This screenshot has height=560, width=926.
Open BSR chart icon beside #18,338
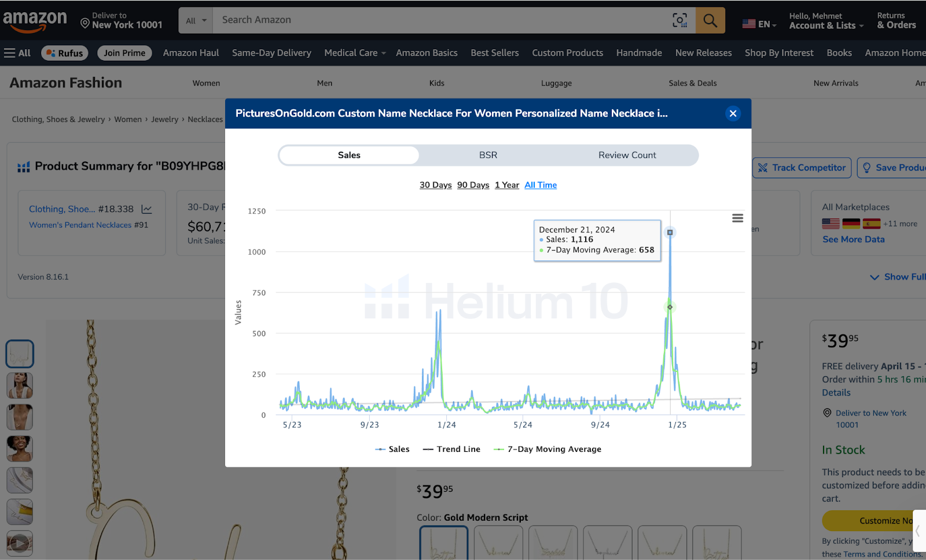[147, 209]
